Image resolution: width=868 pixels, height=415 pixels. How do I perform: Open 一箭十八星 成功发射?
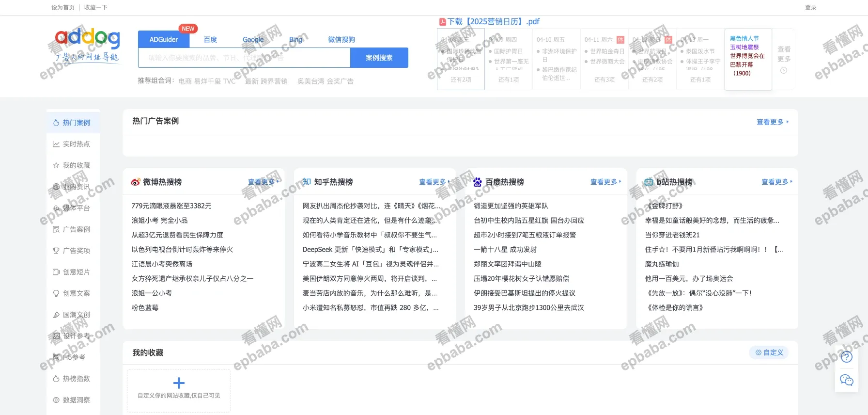point(505,249)
